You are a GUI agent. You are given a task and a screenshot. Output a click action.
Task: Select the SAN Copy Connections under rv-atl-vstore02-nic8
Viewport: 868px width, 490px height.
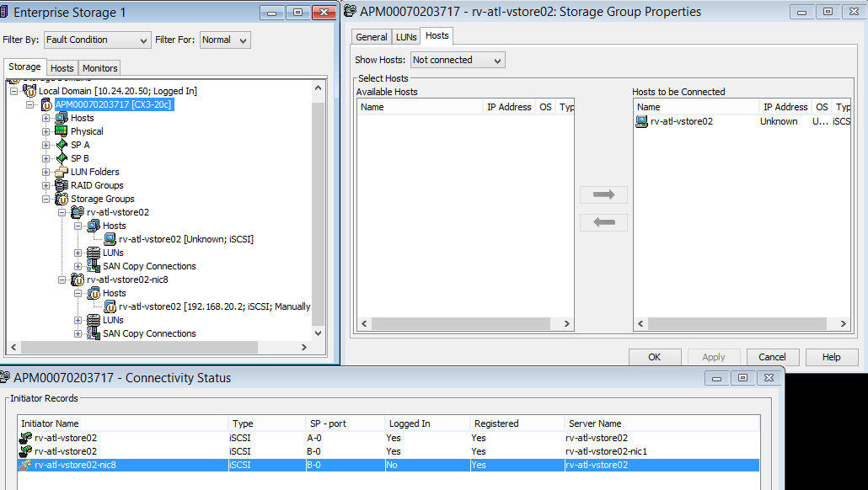pyautogui.click(x=149, y=333)
